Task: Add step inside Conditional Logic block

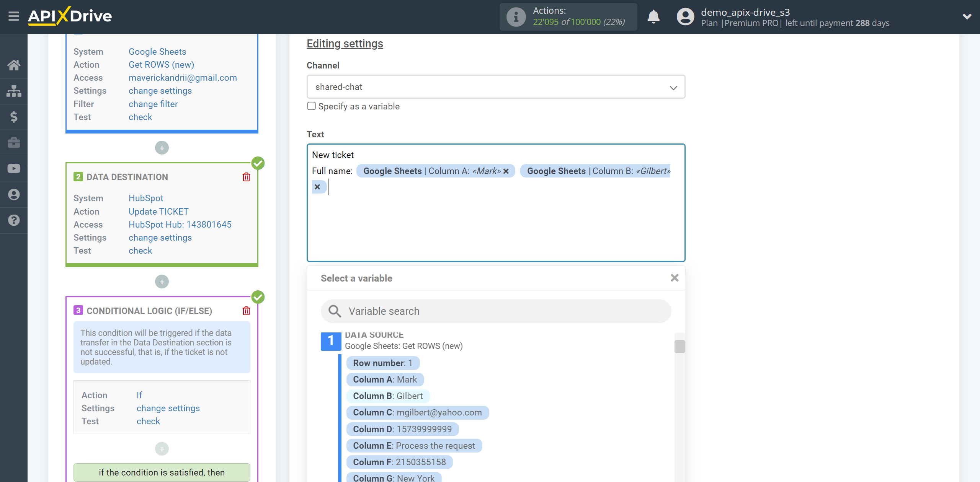Action: (162, 449)
